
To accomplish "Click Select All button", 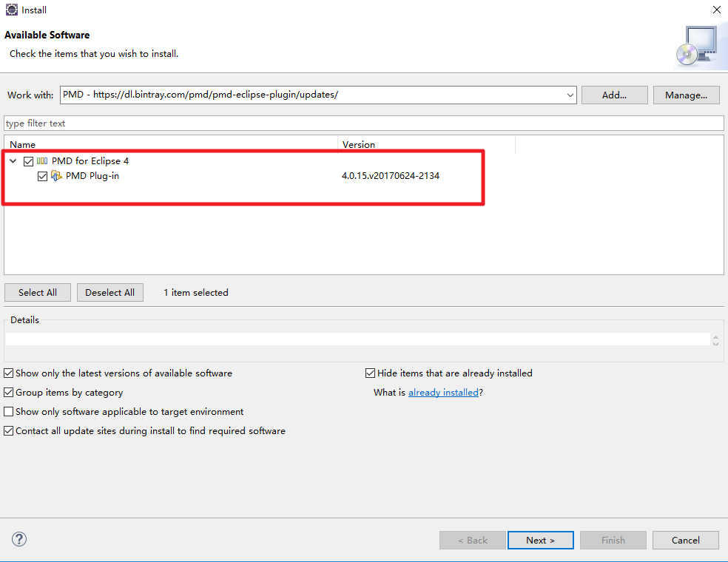I will [x=38, y=293].
